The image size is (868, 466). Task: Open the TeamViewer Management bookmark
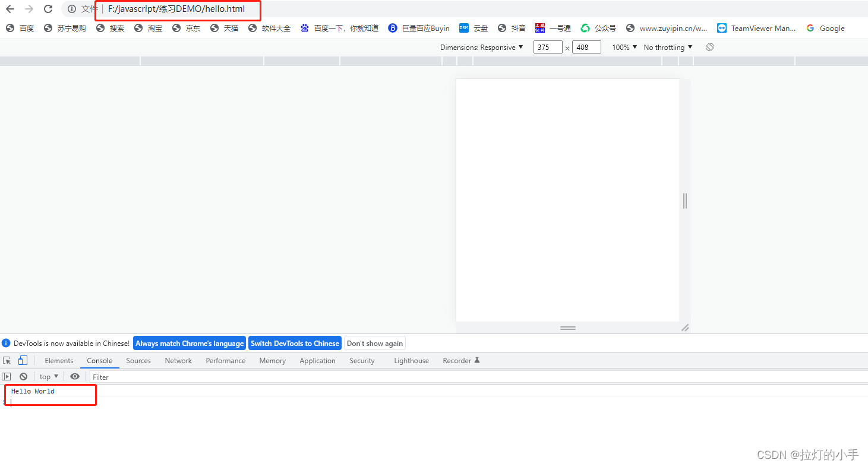[x=756, y=28]
